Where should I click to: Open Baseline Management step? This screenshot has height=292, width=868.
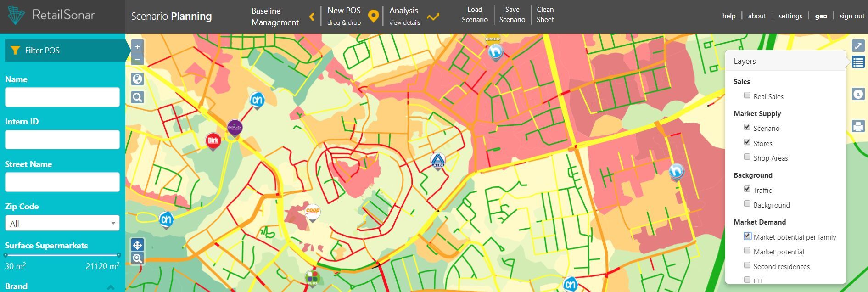[x=275, y=17]
